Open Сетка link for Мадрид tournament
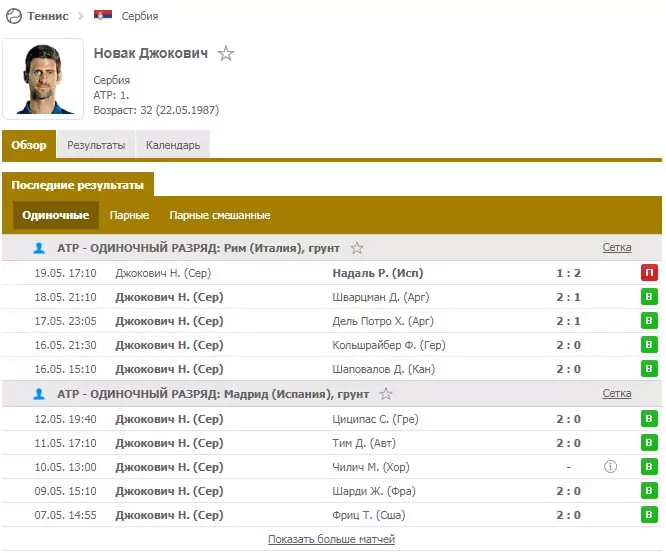 pos(617,393)
